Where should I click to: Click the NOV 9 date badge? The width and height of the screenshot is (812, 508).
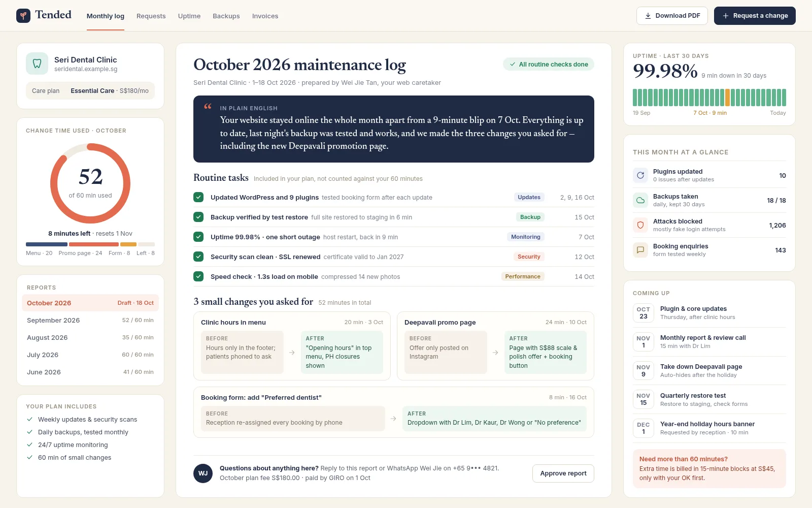[644, 370]
